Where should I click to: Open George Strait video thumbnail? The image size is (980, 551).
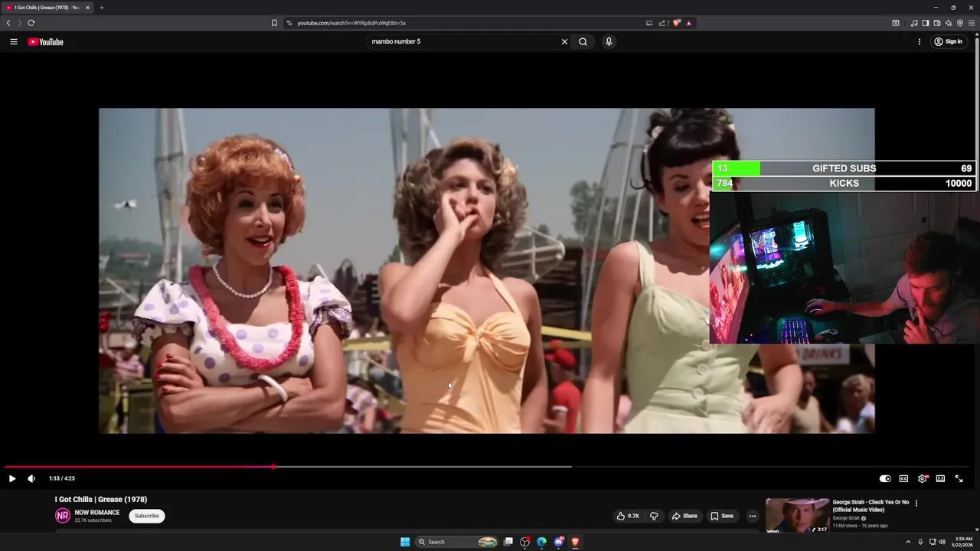coord(797,516)
